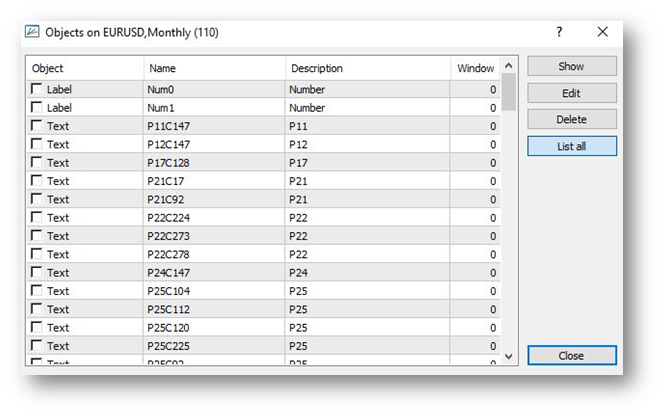
Task: Sort by the Name column header
Action: [x=215, y=68]
